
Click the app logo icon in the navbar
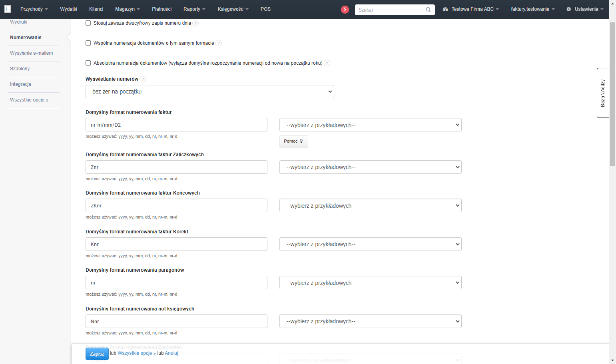coord(8,9)
